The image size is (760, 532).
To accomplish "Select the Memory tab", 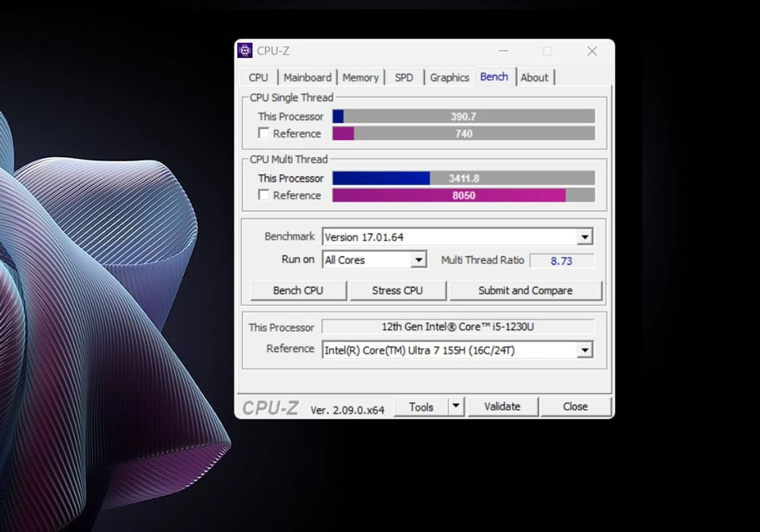I will [361, 78].
